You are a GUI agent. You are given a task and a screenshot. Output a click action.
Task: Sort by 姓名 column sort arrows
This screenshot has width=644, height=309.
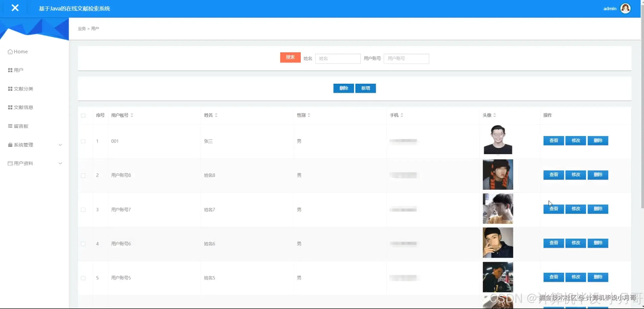[x=216, y=115]
